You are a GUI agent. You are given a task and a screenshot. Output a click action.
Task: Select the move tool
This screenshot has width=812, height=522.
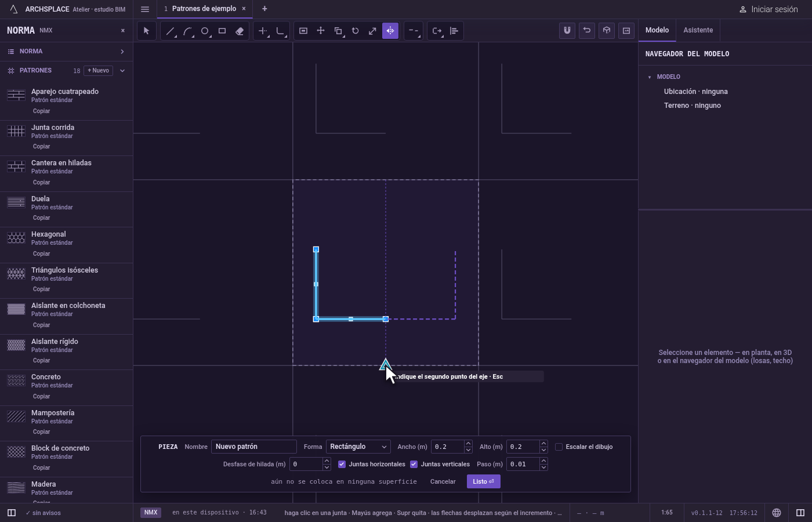pyautogui.click(x=321, y=31)
